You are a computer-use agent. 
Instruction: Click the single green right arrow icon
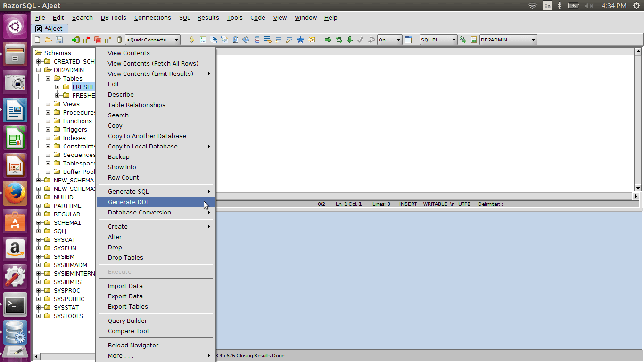point(328,40)
